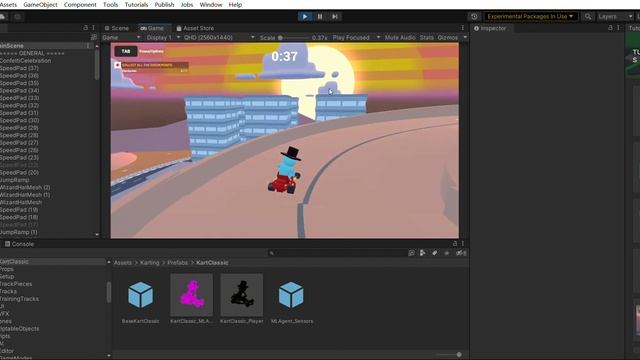The image size is (640, 360).
Task: Open the search-in-window icon in Project toolbar
Action: coord(411,253)
